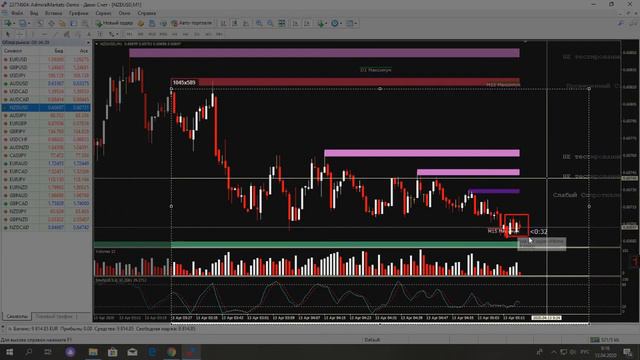
Task: Open Chrome from the taskbar
Action: tap(171, 351)
